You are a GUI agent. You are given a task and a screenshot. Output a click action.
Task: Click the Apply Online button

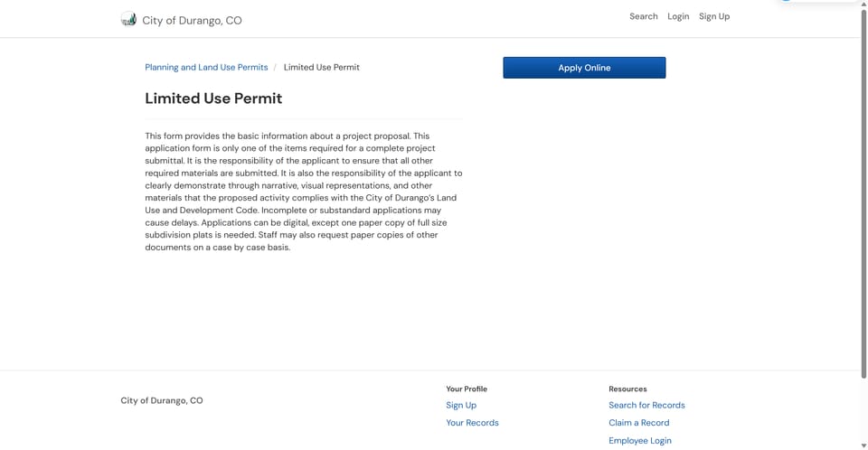(584, 68)
